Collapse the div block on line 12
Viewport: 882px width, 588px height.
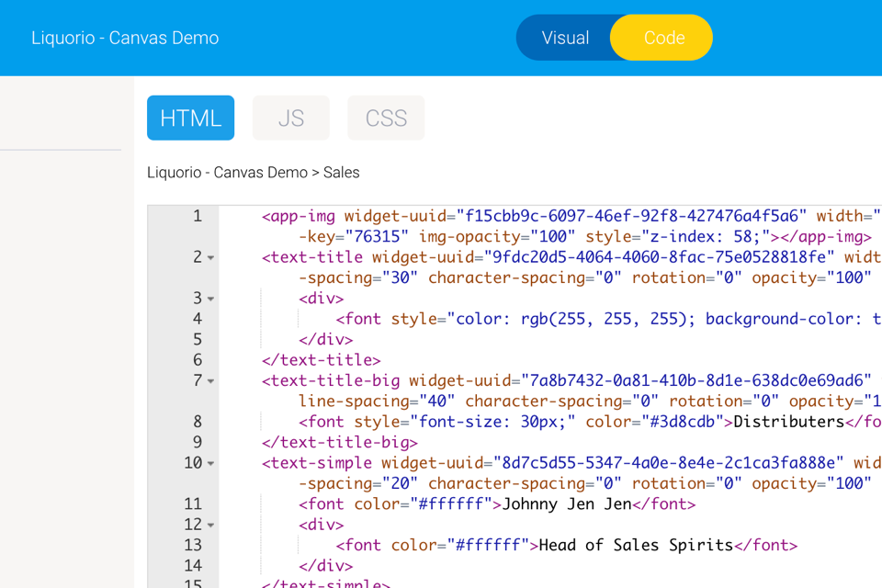pyautogui.click(x=211, y=526)
